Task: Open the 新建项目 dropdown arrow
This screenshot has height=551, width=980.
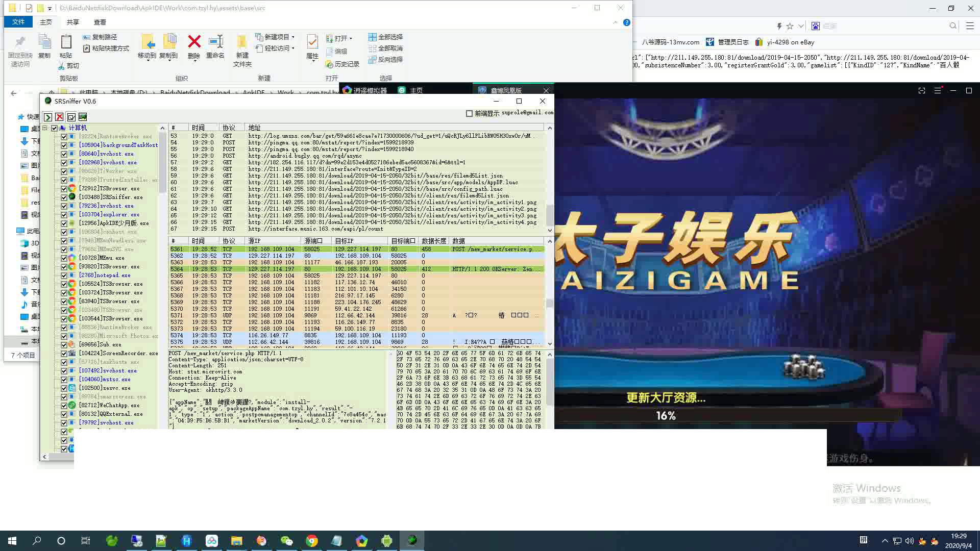Action: pos(293,37)
